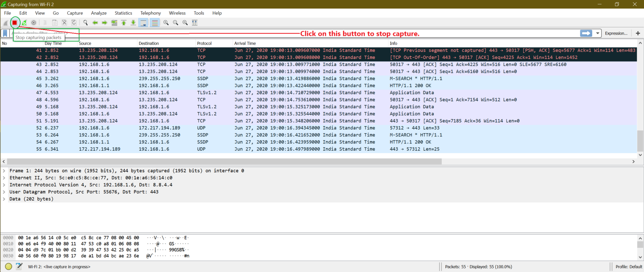The image size is (644, 272).
Task: Expand the Frame 1 details
Action: [4, 171]
